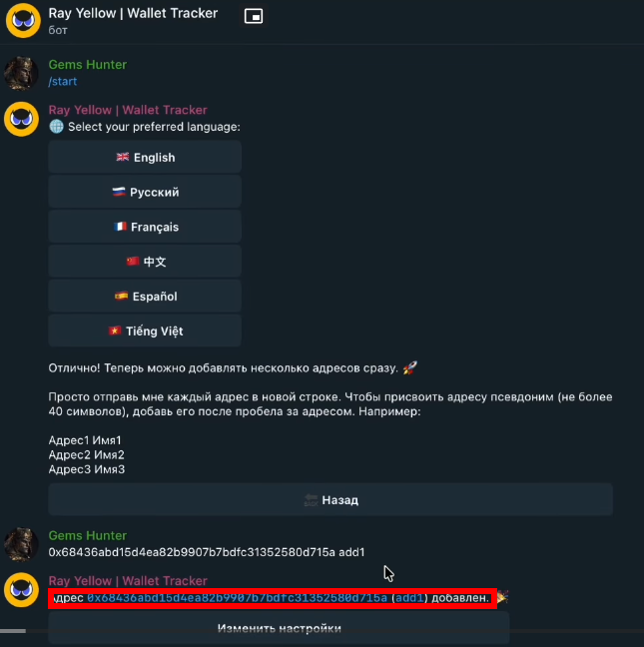Pick Français language button
The image size is (644, 647).
click(x=145, y=227)
